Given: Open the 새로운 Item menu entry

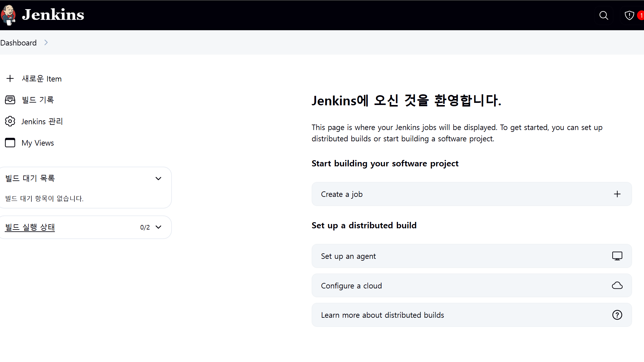Looking at the screenshot, I should [42, 79].
